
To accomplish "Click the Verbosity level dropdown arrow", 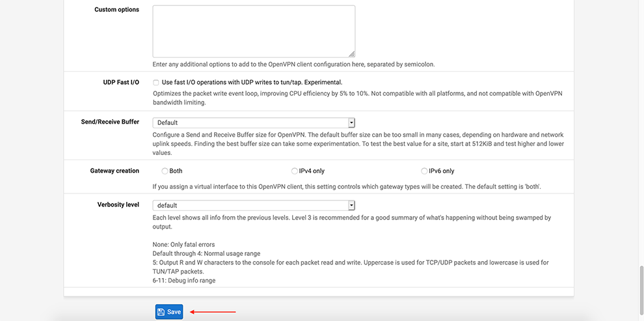I will tap(351, 205).
